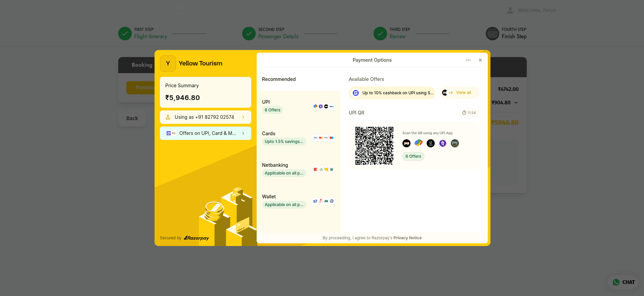
Task: Click the MobiKwik icon in Wallet row
Action: pos(315,201)
